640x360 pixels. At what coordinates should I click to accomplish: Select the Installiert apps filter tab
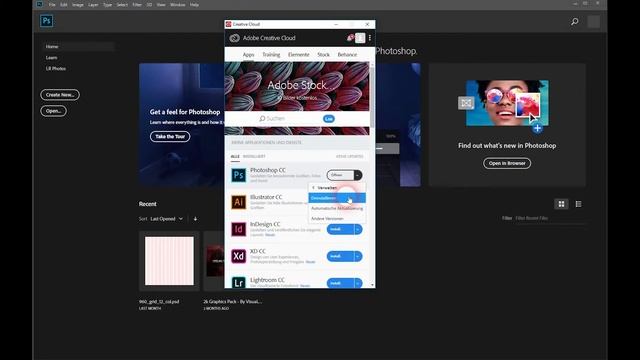pos(254,156)
